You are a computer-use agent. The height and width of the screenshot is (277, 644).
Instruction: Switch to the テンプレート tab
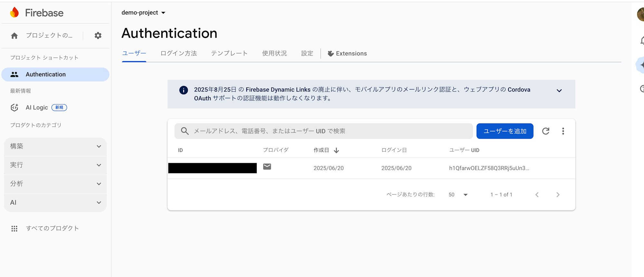click(229, 53)
